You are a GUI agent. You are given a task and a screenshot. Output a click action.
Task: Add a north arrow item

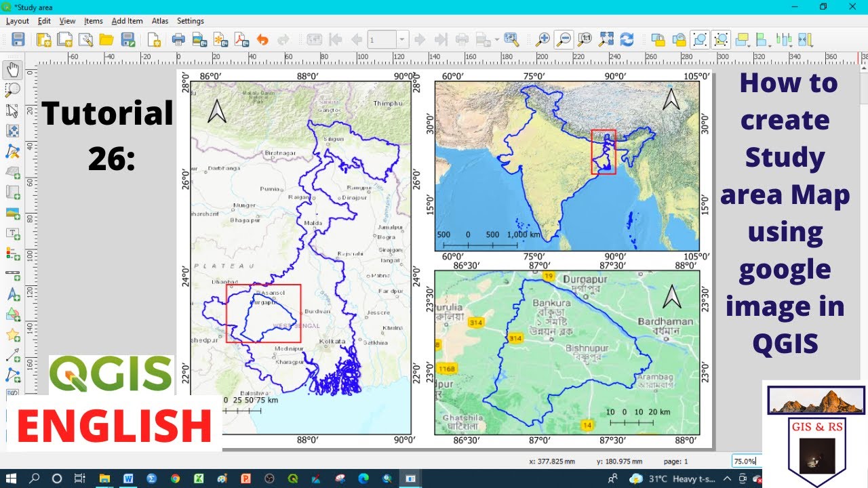12,295
